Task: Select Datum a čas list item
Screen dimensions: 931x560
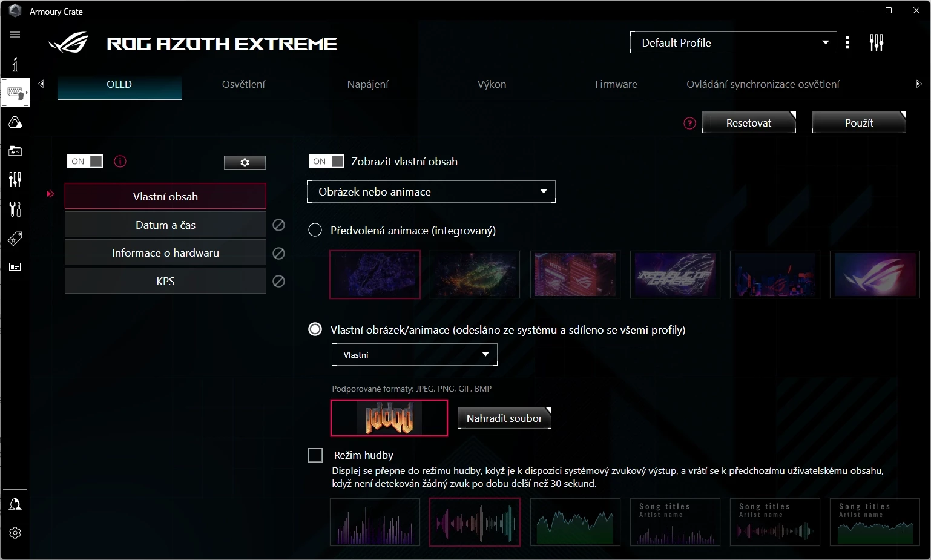Action: (x=165, y=225)
